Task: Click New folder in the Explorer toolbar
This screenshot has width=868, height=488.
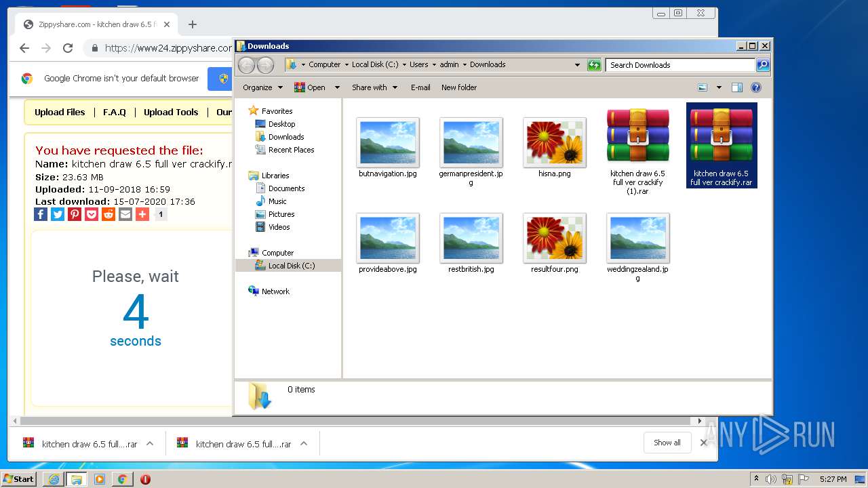Action: coord(459,87)
